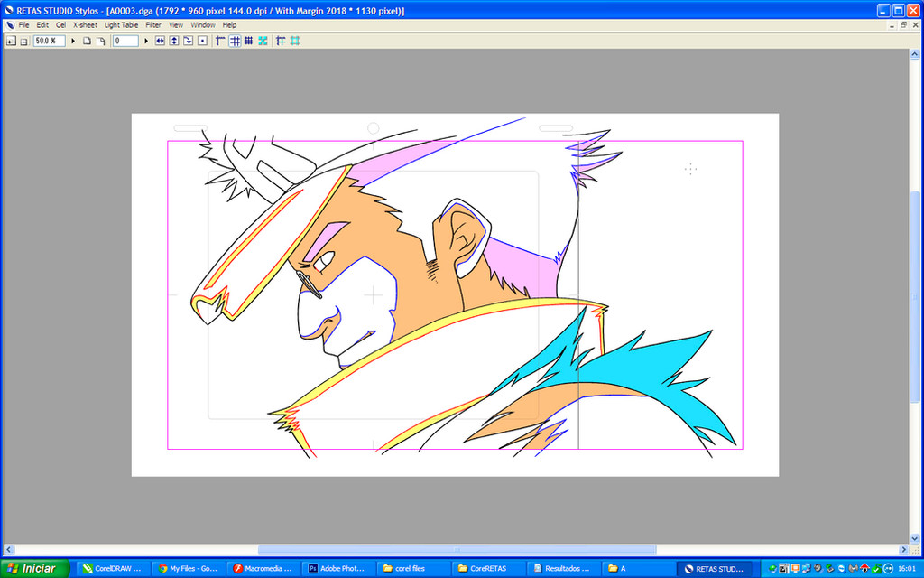The height and width of the screenshot is (578, 924).
Task: Open the Window menu
Action: coord(203,25)
